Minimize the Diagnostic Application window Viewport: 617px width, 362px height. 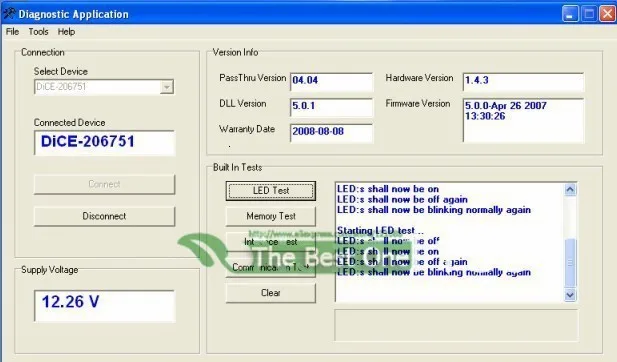[569, 14]
